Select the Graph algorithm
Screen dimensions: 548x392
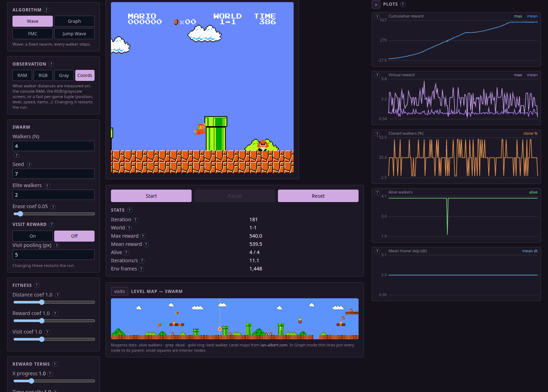click(74, 21)
